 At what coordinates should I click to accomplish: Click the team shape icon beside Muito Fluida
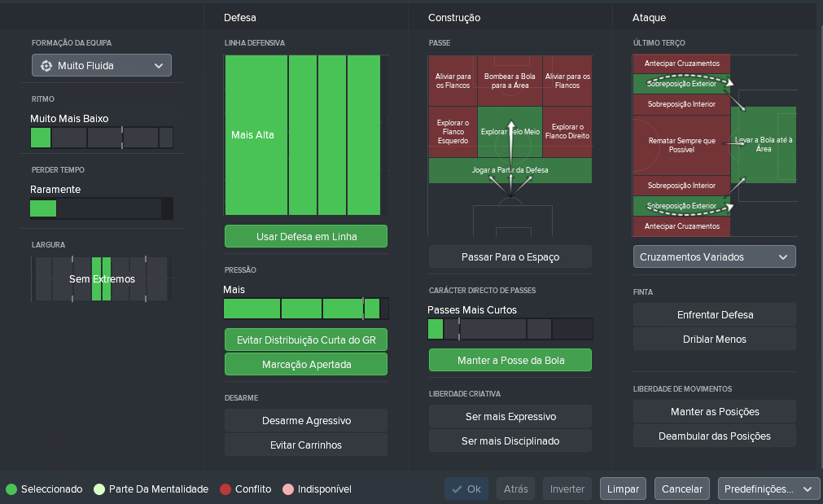tap(46, 66)
